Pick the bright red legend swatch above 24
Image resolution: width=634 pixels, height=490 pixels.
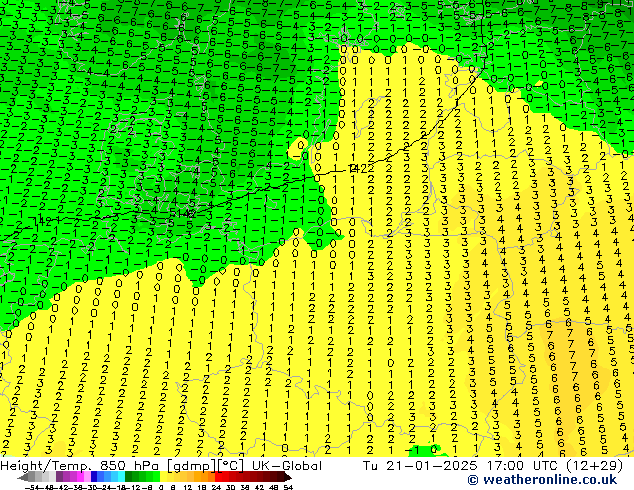tap(218, 476)
